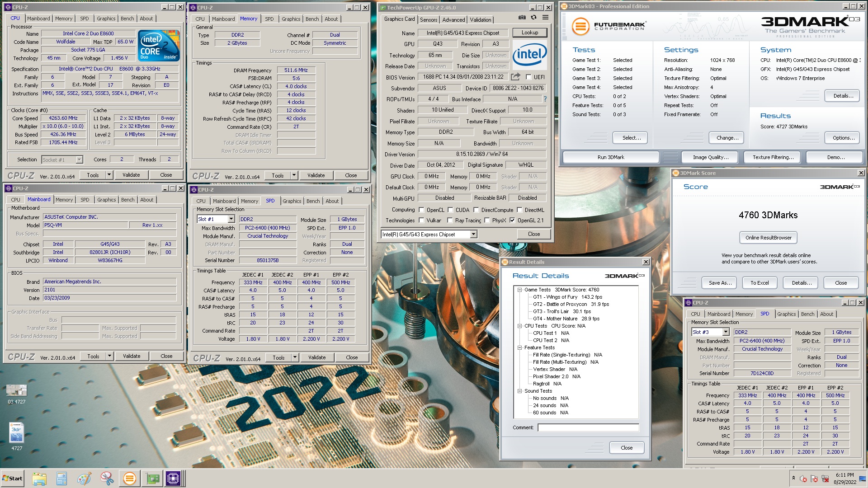The image size is (868, 488).
Task: Switch to Mainboard tab in top-left CPU-Z
Action: [38, 19]
